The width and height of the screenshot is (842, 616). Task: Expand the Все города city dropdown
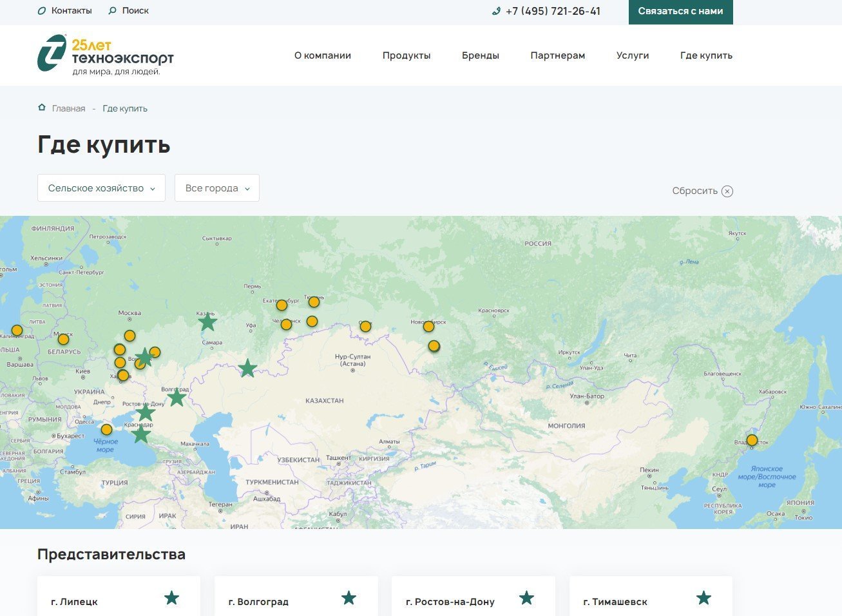(216, 188)
